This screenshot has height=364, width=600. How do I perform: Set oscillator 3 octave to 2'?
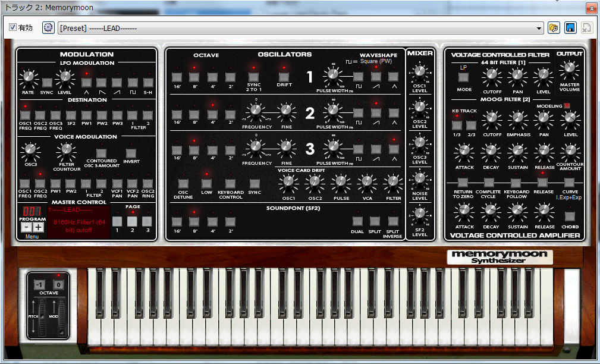click(230, 150)
